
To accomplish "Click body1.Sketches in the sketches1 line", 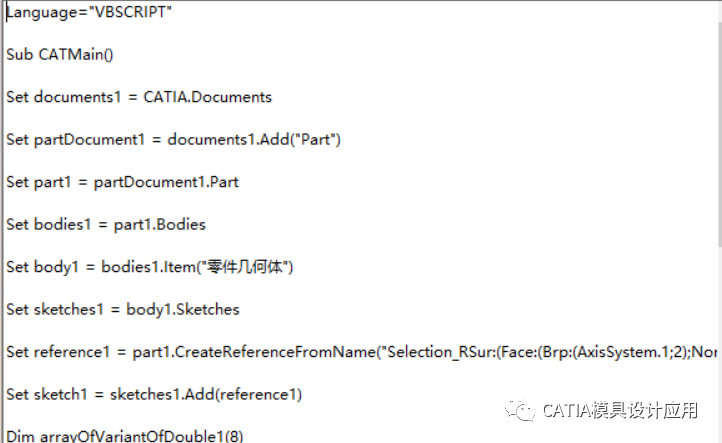I will (183, 309).
